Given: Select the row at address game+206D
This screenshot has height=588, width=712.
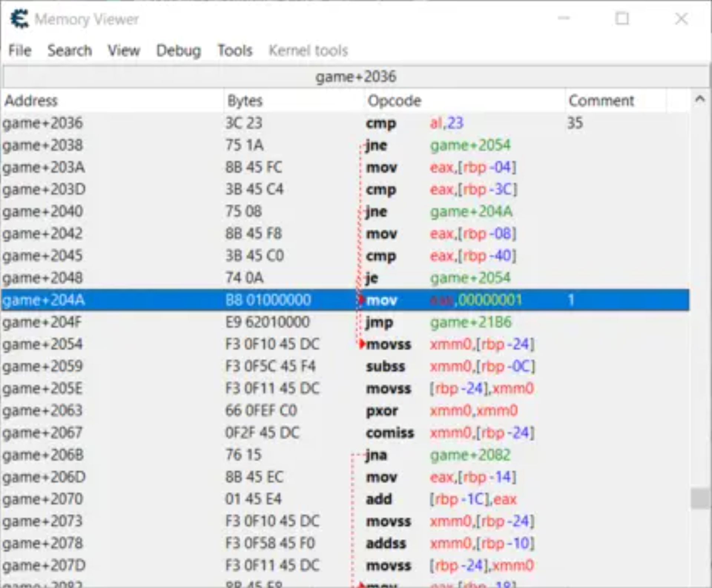Looking at the screenshot, I should (x=345, y=477).
